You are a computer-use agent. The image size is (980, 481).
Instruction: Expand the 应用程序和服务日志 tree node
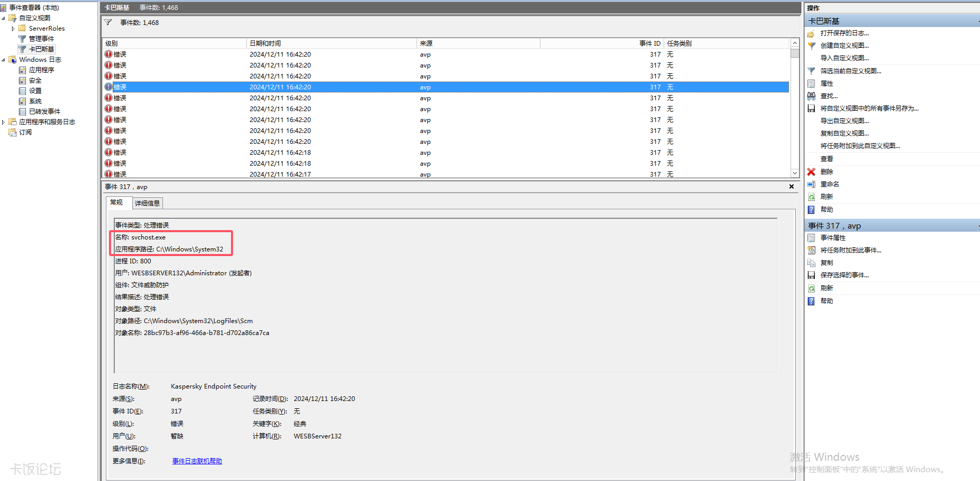(x=4, y=122)
